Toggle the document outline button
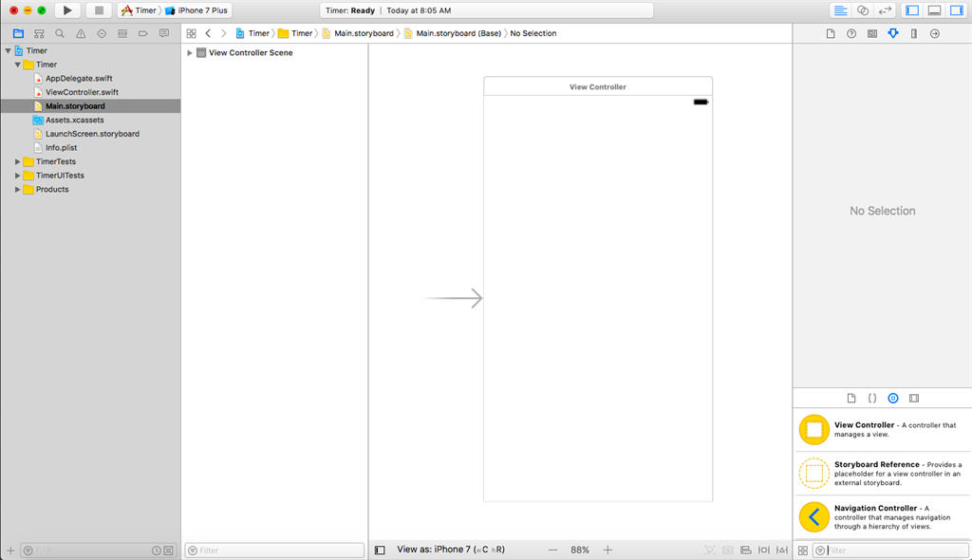Image resolution: width=972 pixels, height=560 pixels. tap(380, 551)
